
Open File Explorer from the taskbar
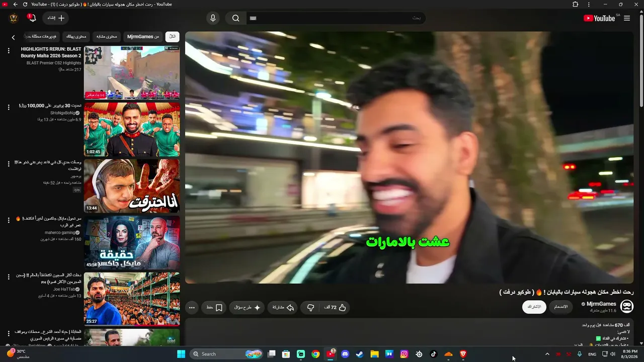[x=374, y=354]
